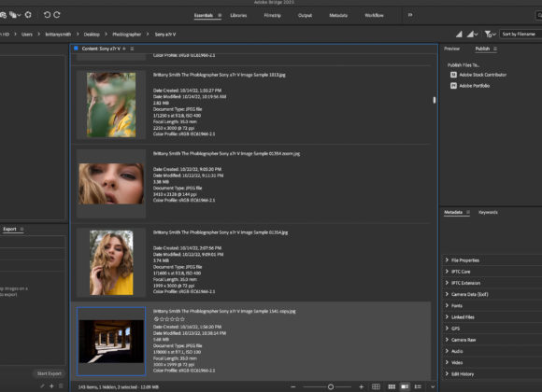Go to brittanysmith in the path bar
542x392 pixels.
click(58, 35)
